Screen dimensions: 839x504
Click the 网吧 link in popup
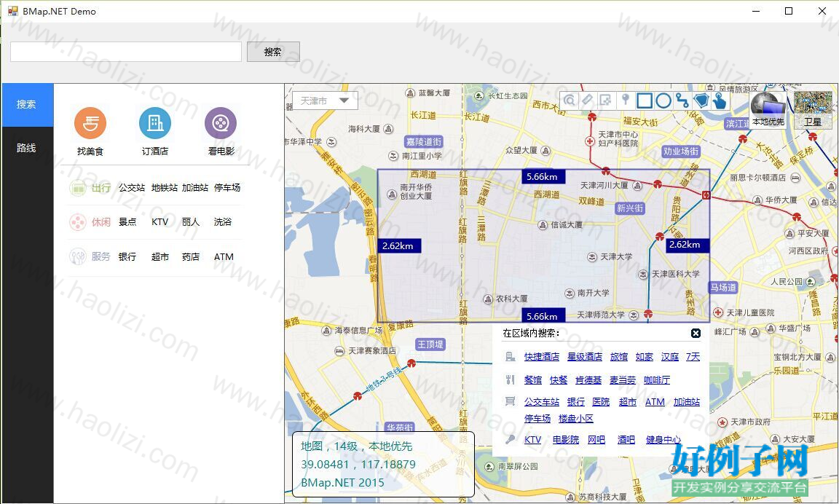point(596,440)
